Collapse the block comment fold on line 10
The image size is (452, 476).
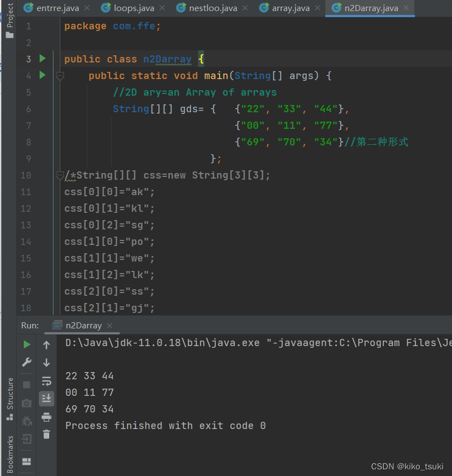[60, 175]
